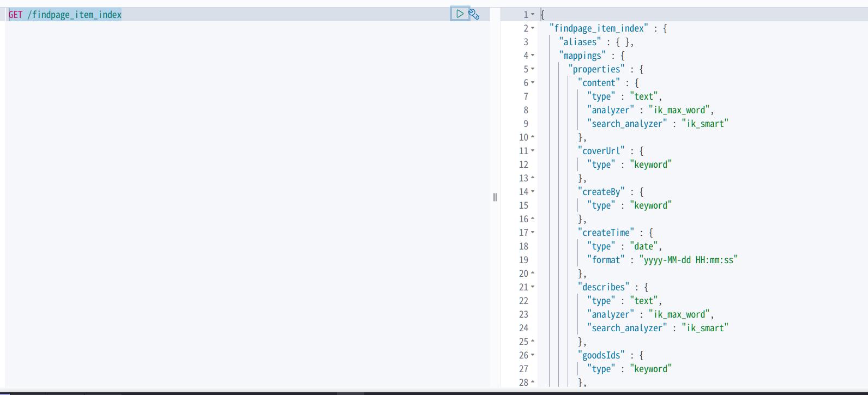This screenshot has width=868, height=395.
Task: Collapse the content field at line 6
Action: tap(533, 83)
